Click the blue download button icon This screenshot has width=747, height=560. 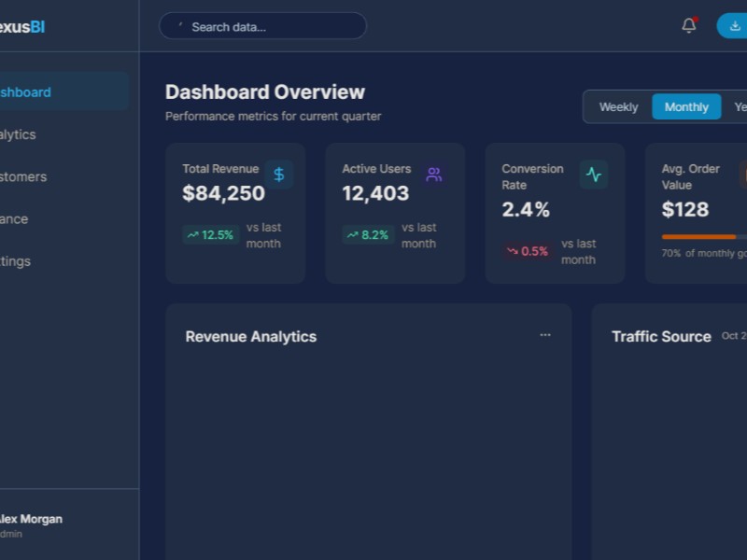click(735, 26)
